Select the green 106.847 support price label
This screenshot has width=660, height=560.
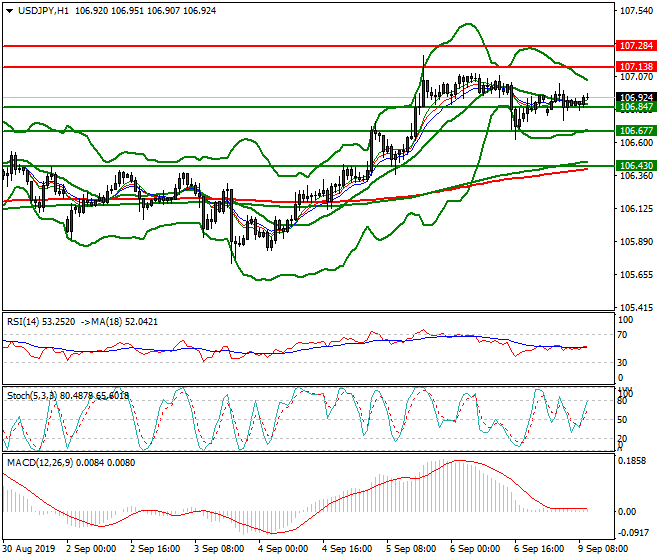tap(636, 107)
